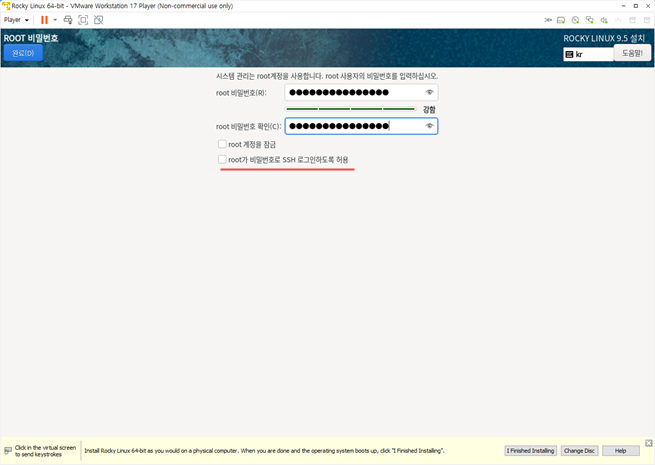Focus the root 비밀번호(R) password field

tap(361, 92)
